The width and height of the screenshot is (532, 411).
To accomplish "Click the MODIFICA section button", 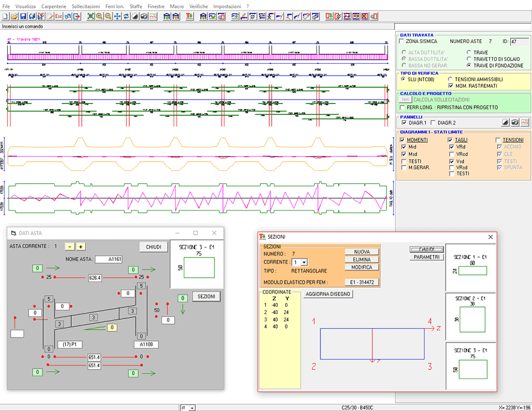I will pyautogui.click(x=362, y=267).
